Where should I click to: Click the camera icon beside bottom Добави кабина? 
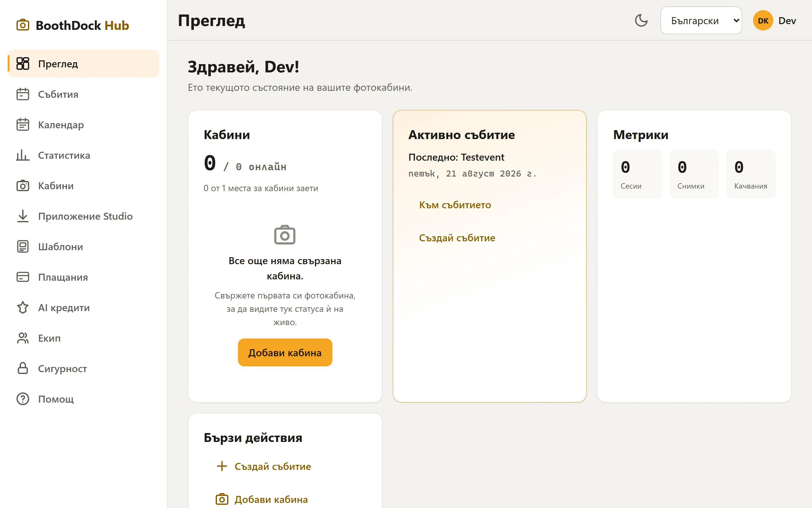[x=222, y=499]
